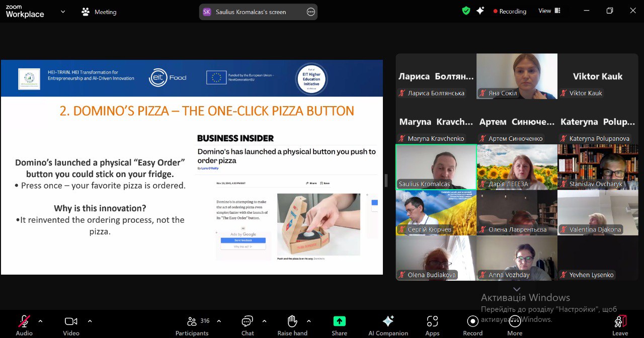
Task: Click the green encryption shield icon
Action: 466,11
